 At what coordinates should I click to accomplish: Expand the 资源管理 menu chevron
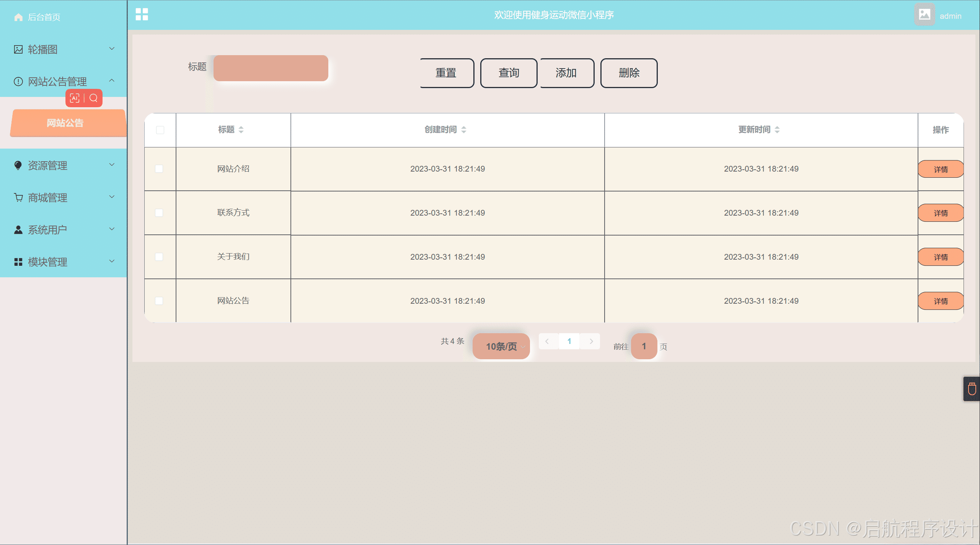(112, 165)
